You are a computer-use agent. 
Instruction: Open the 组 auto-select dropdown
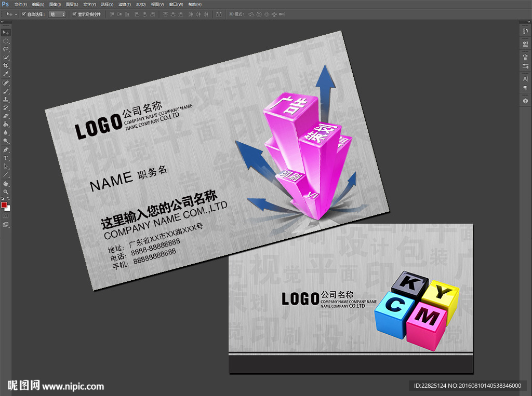(57, 14)
